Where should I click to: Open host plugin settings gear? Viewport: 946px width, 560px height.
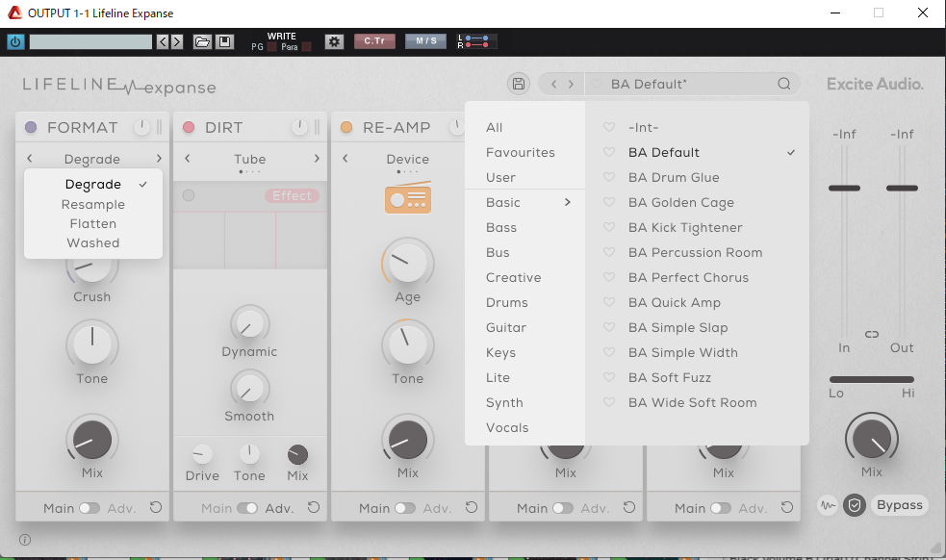(x=334, y=41)
